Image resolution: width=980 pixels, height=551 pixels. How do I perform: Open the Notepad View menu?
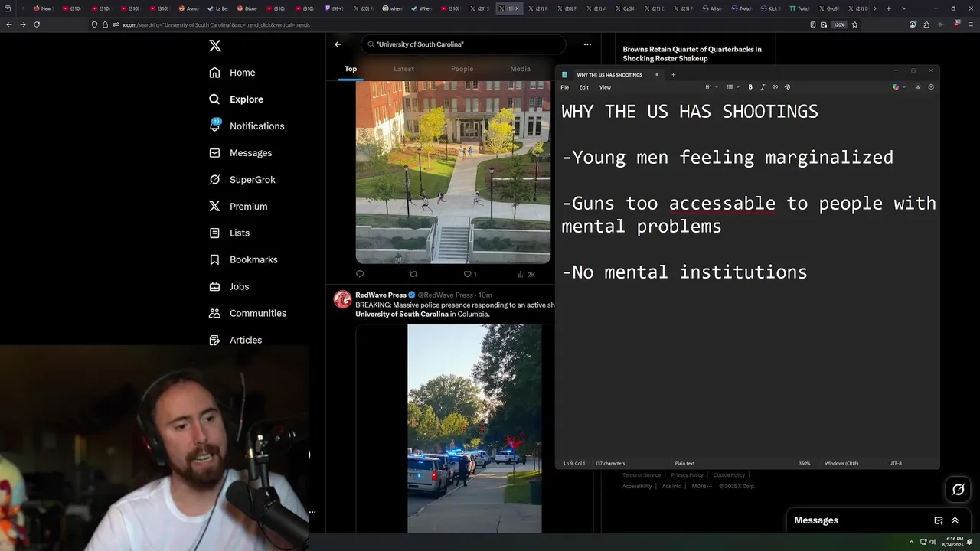(x=605, y=87)
